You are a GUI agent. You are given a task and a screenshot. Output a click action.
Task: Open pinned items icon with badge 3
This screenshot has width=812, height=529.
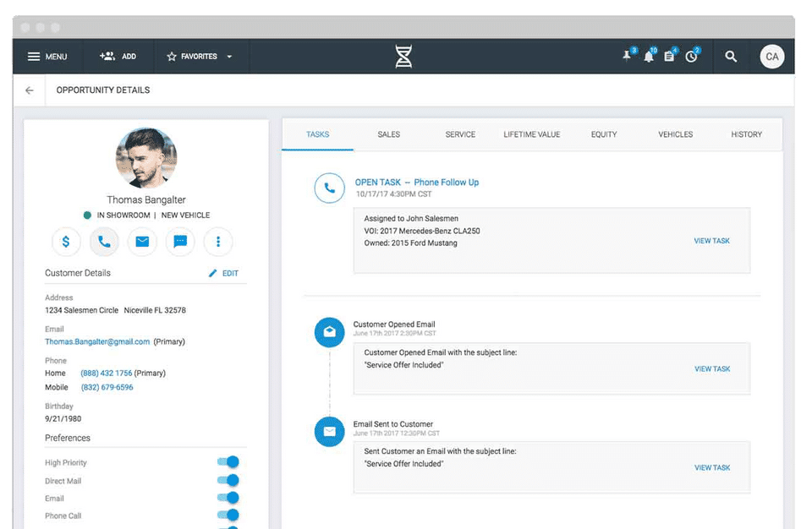(x=628, y=56)
